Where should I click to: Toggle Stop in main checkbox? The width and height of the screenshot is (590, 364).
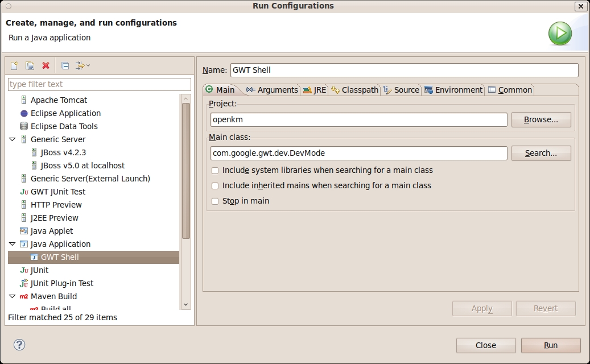(x=215, y=201)
